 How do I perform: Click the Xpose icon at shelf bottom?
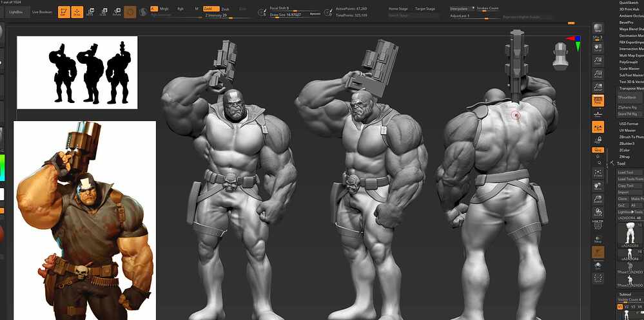(x=598, y=278)
